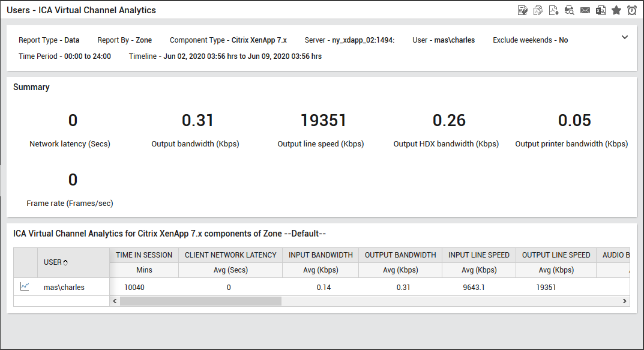Click Time Period 00:00 to 24:00
644x350 pixels.
coord(64,56)
